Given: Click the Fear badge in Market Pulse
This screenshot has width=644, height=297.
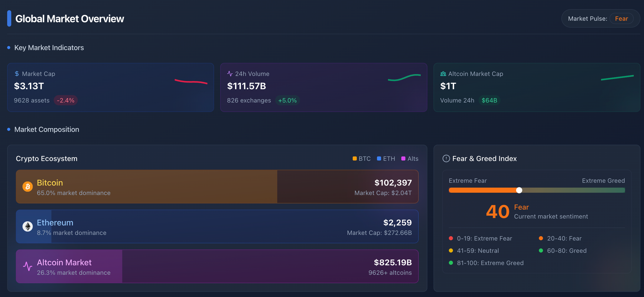Looking at the screenshot, I should 621,19.
